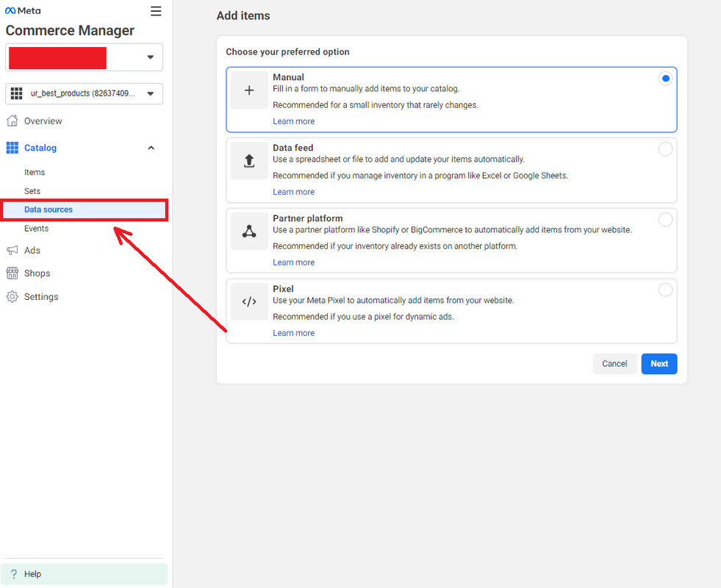Image resolution: width=721 pixels, height=588 pixels.
Task: Click the Partner platform triangle network icon
Action: click(x=249, y=232)
